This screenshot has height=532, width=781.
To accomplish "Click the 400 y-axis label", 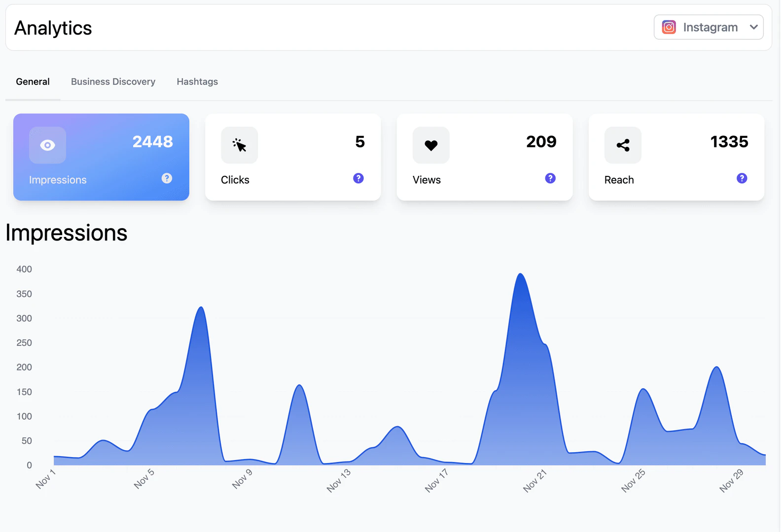I will (x=24, y=269).
